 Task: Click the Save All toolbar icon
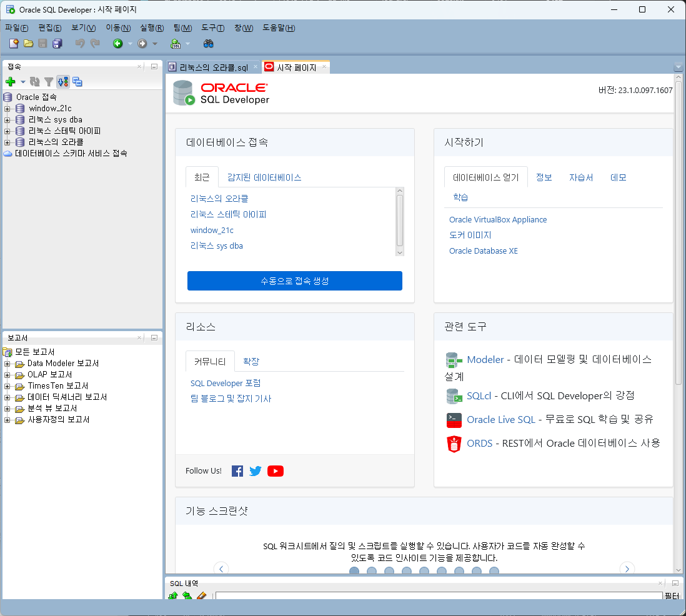[57, 43]
